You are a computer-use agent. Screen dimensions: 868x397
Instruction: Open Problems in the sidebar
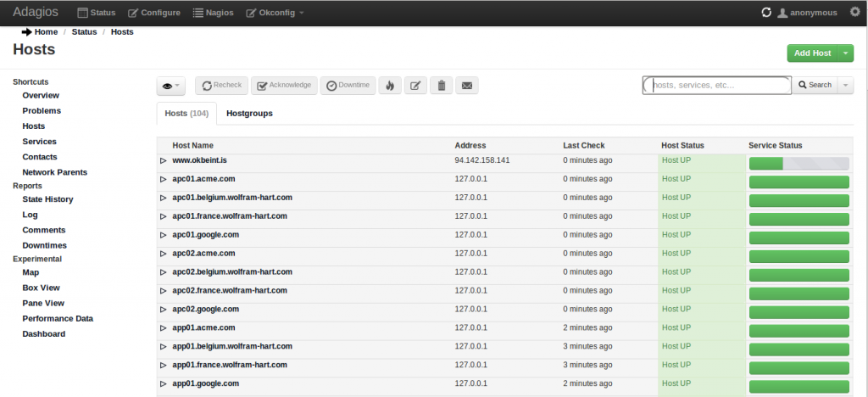click(x=42, y=111)
